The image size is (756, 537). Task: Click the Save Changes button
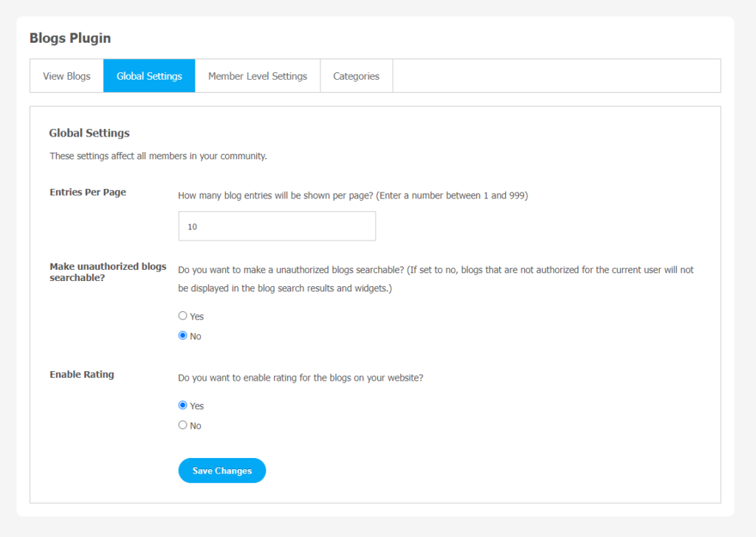221,471
